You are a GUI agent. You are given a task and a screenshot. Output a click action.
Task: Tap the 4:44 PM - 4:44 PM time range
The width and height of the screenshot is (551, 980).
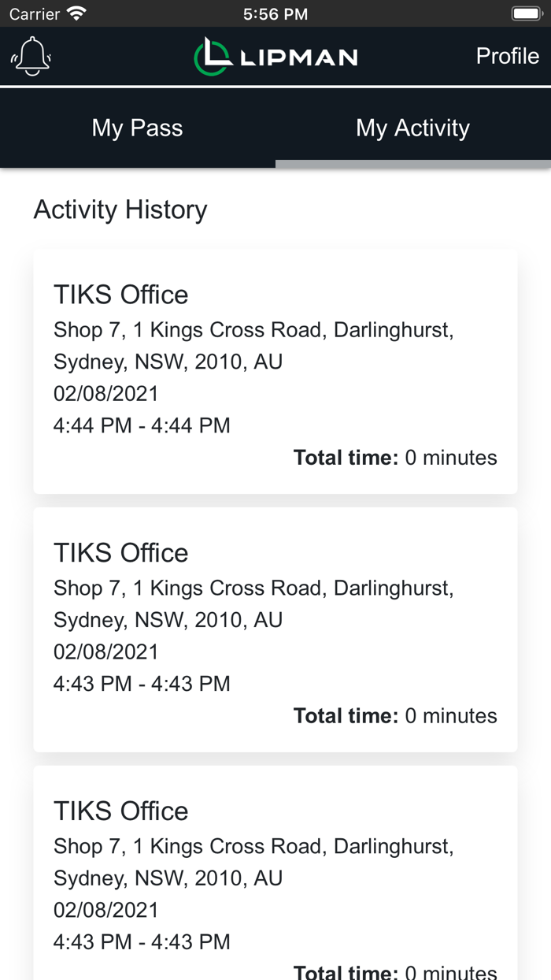tap(142, 425)
